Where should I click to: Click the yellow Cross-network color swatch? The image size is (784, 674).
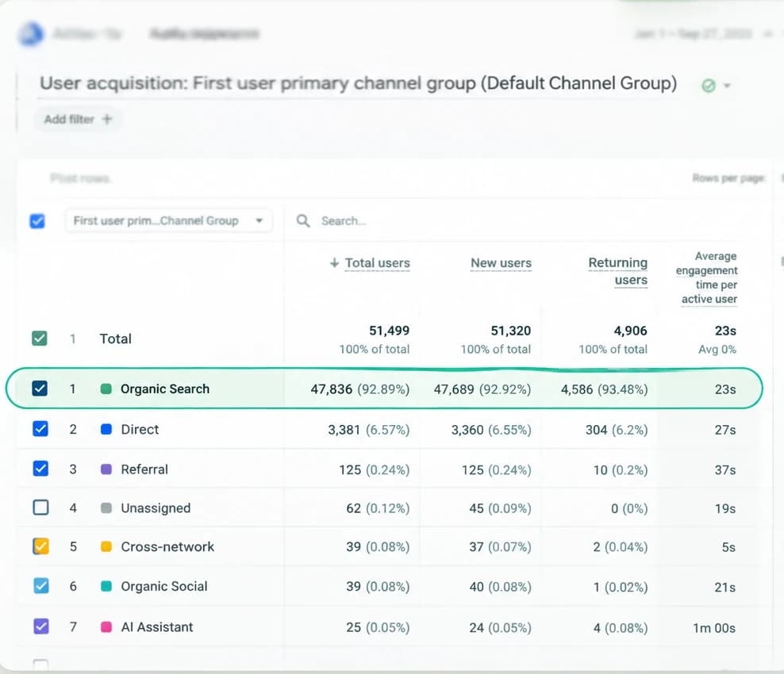click(x=106, y=546)
